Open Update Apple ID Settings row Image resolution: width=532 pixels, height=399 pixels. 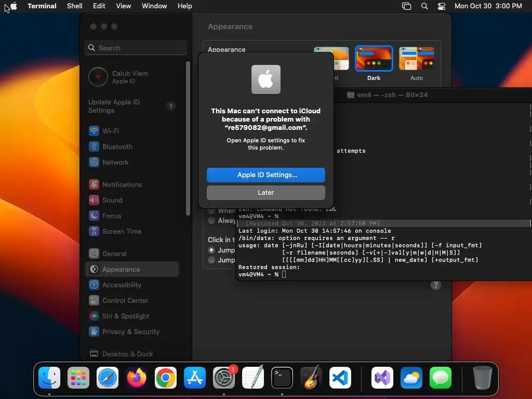[131, 106]
